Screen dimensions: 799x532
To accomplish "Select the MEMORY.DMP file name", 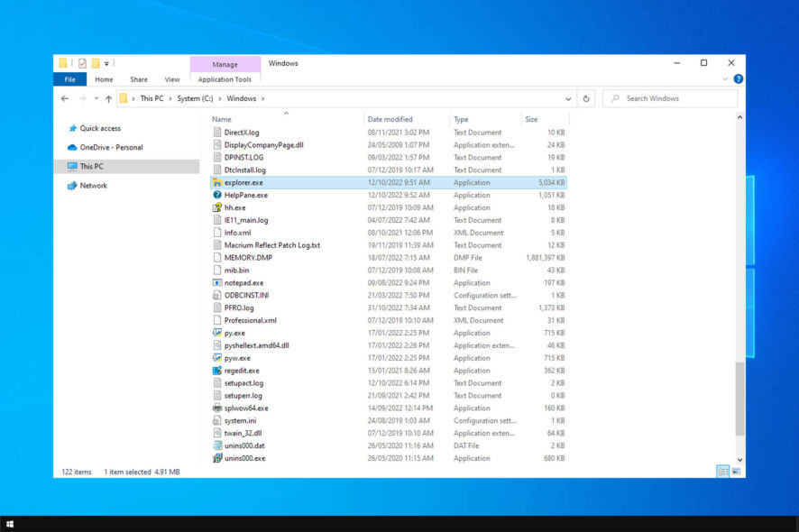I will point(248,258).
